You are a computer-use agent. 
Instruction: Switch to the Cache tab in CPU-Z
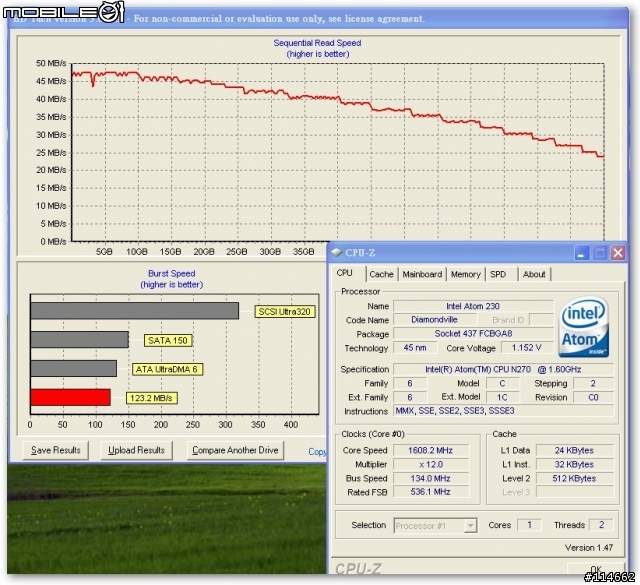click(381, 274)
